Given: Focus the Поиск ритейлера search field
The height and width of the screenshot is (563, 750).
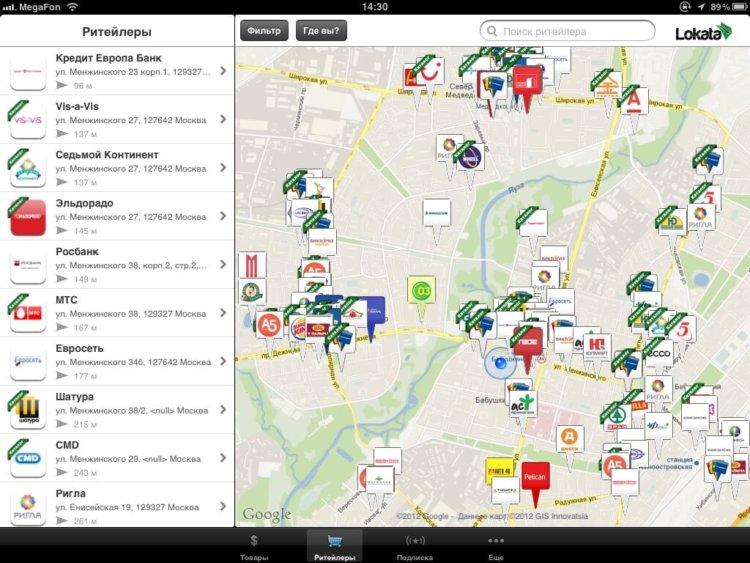Looking at the screenshot, I should 567,31.
